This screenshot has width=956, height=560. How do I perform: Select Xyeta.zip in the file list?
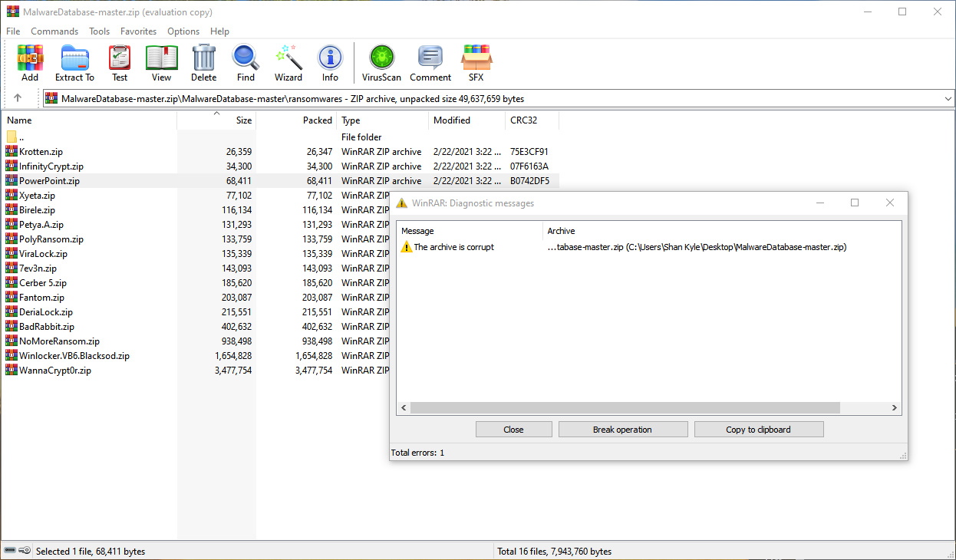tap(37, 196)
